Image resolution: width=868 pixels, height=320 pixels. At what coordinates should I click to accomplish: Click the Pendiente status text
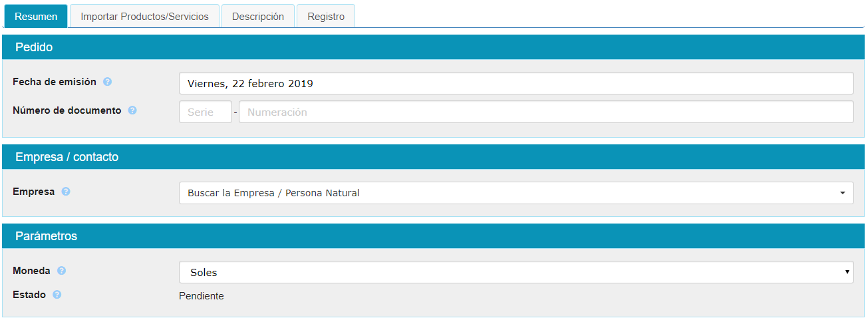click(x=202, y=296)
